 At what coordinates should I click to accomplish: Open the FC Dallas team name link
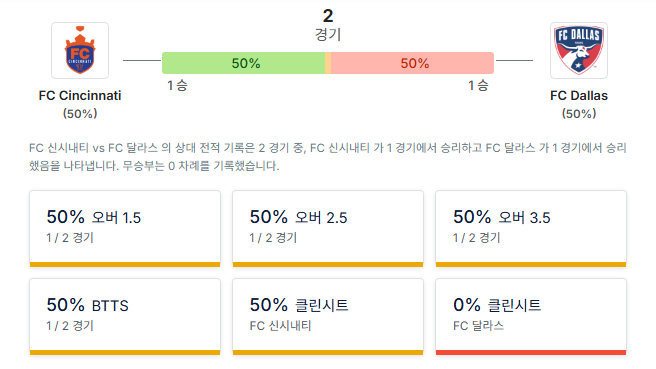coord(579,95)
